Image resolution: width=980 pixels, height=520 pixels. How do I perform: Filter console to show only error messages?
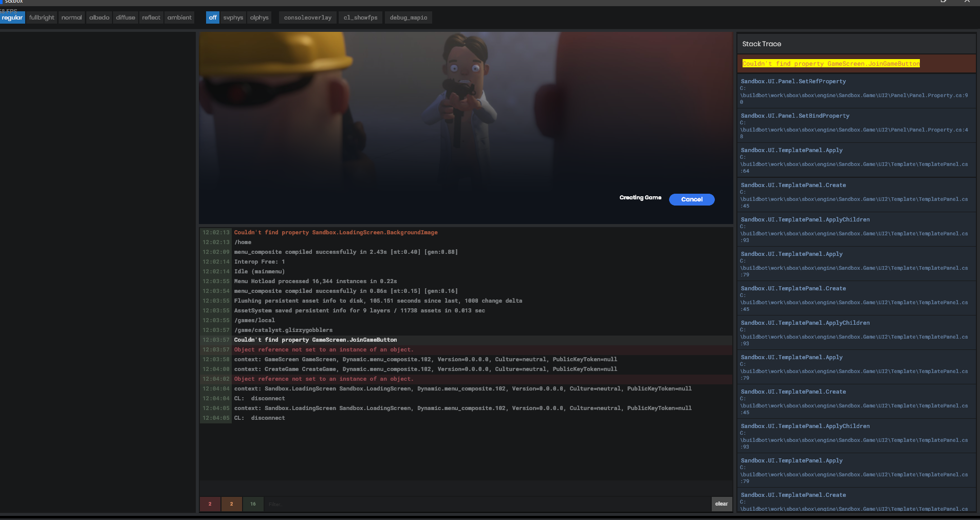[210, 504]
